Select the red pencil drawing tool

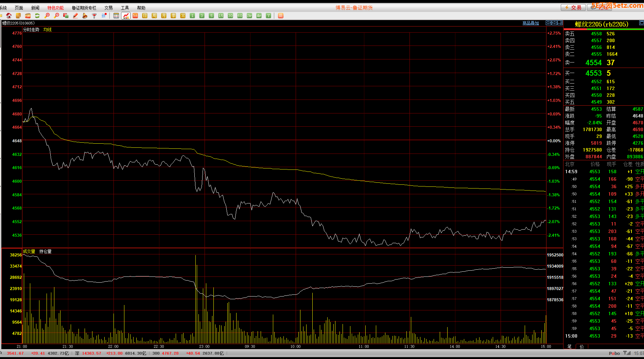point(75,16)
